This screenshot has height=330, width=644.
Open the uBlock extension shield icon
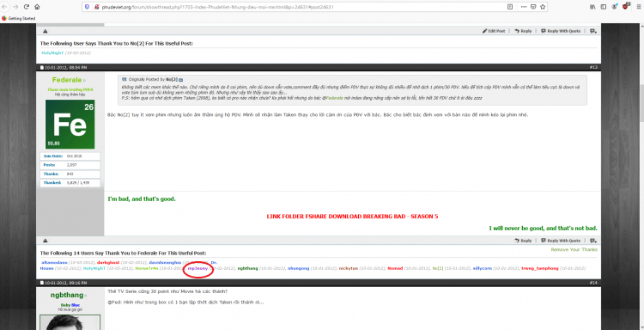[x=626, y=6]
